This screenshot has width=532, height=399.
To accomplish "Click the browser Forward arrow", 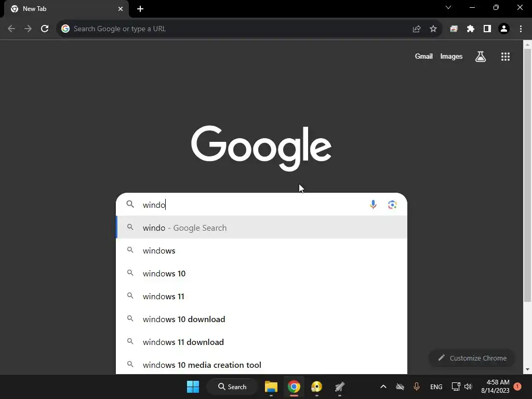I will (28, 29).
